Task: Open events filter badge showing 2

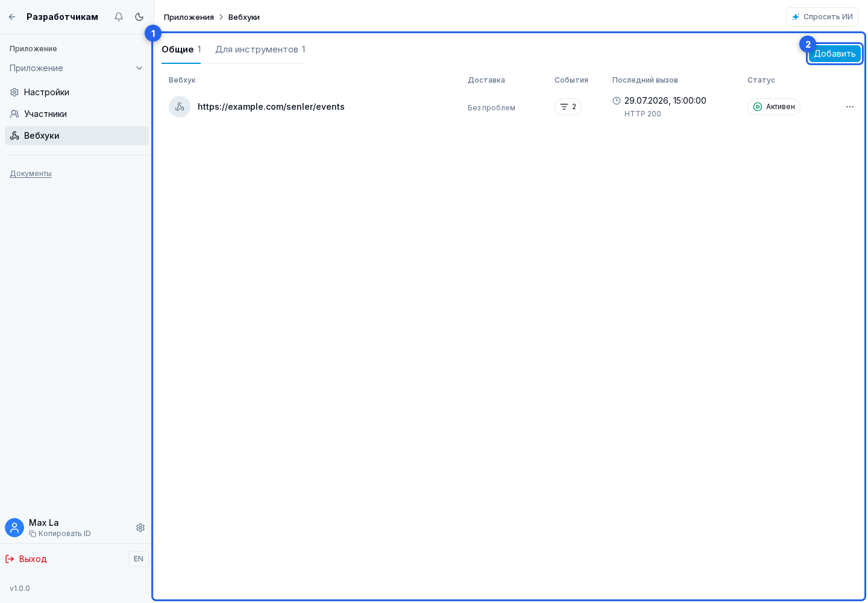Action: pyautogui.click(x=568, y=107)
